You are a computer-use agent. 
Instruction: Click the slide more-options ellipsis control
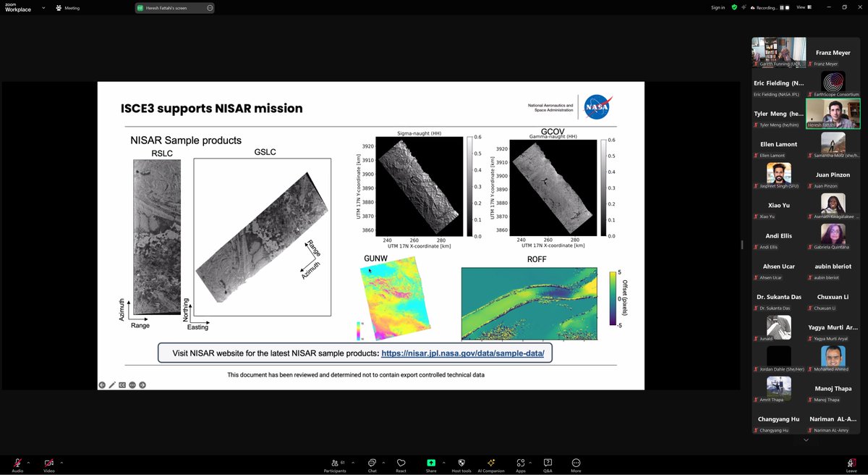132,384
